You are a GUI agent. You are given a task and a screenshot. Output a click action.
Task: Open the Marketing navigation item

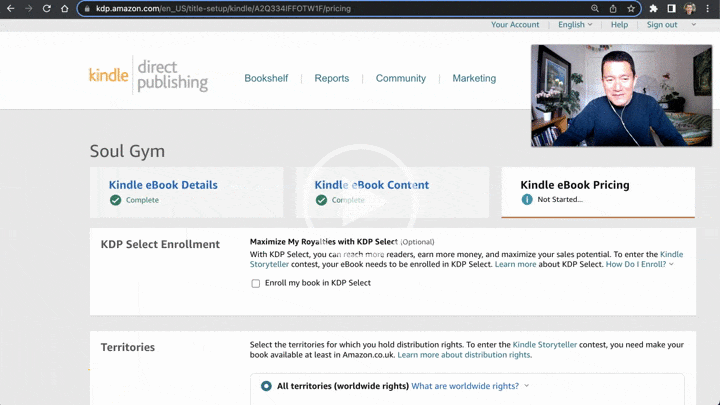474,79
